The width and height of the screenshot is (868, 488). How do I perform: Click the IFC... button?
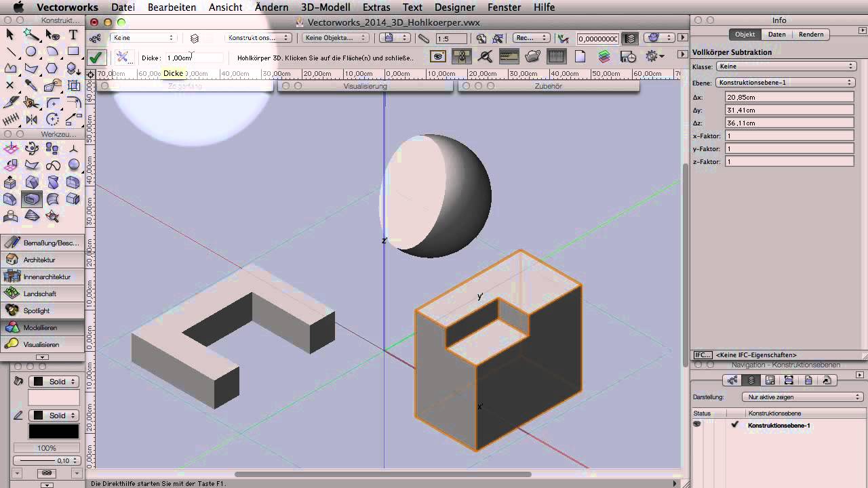click(x=703, y=355)
